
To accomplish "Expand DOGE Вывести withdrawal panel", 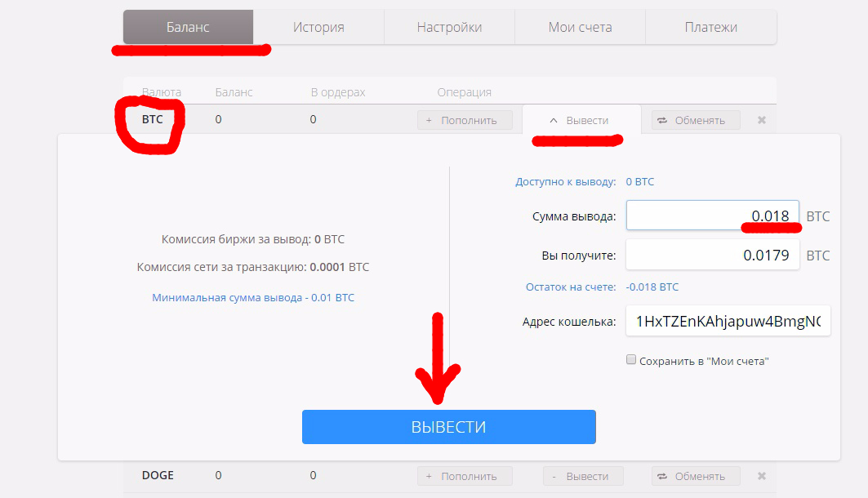I will [584, 476].
